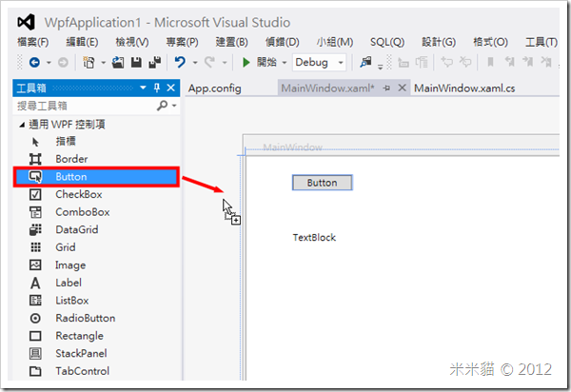Screen dimensions: 571x392
Task: Select the TextBlock on the designer
Action: 314,237
